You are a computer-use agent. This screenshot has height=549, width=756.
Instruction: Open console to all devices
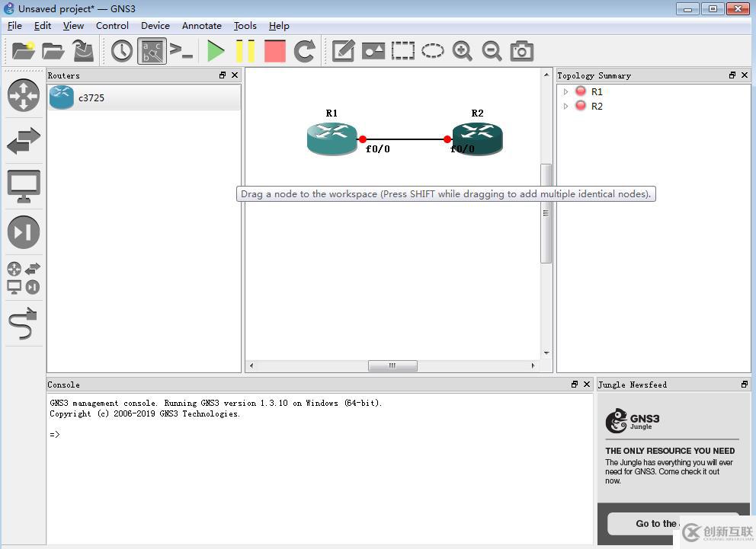click(181, 51)
